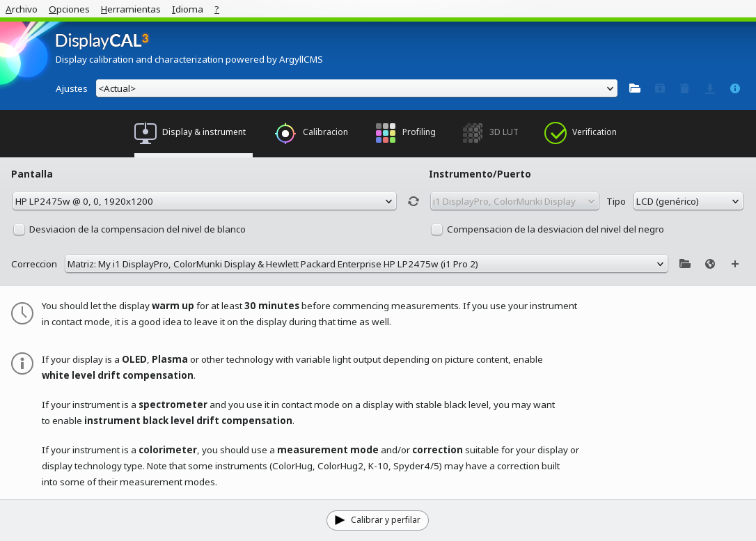Viewport: 756px width, 541px height.
Task: Click the Verification green checkmark icon
Action: click(556, 132)
